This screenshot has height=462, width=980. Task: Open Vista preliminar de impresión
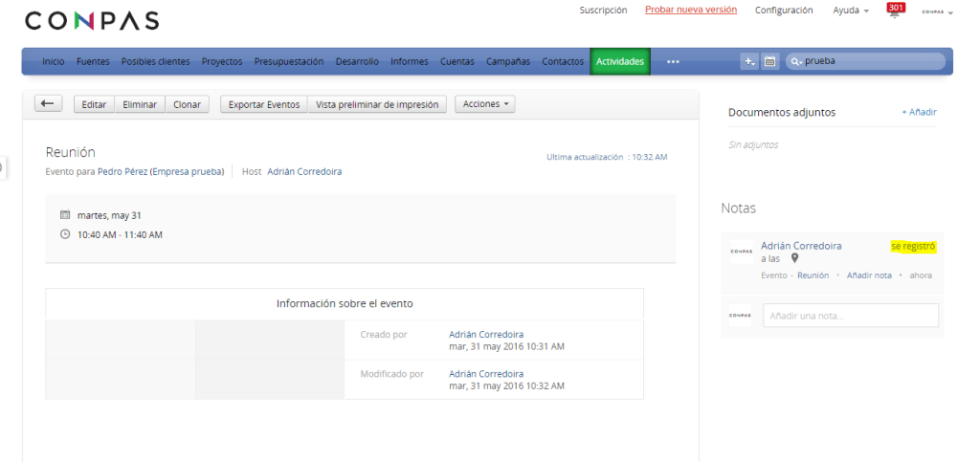pyautogui.click(x=377, y=104)
